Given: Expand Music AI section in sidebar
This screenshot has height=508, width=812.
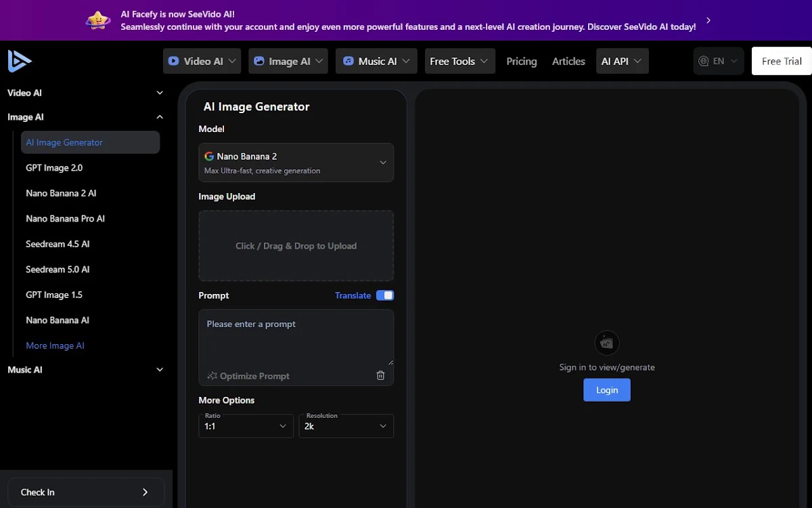Looking at the screenshot, I should pyautogui.click(x=85, y=370).
